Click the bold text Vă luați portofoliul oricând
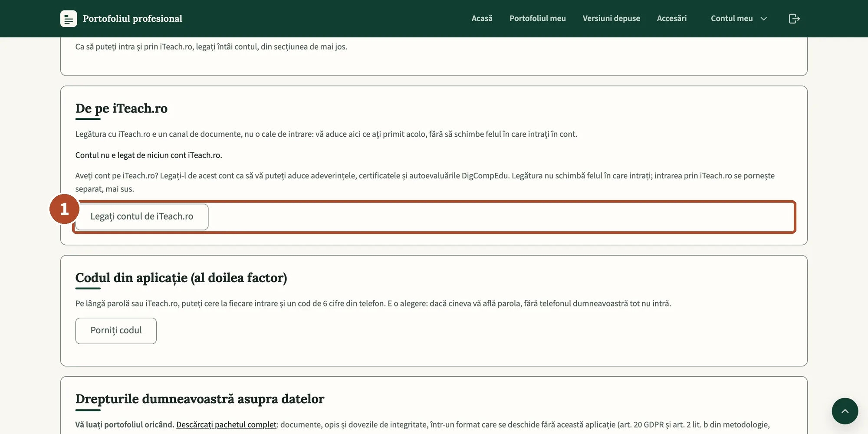This screenshot has width=868, height=434. 125,424
